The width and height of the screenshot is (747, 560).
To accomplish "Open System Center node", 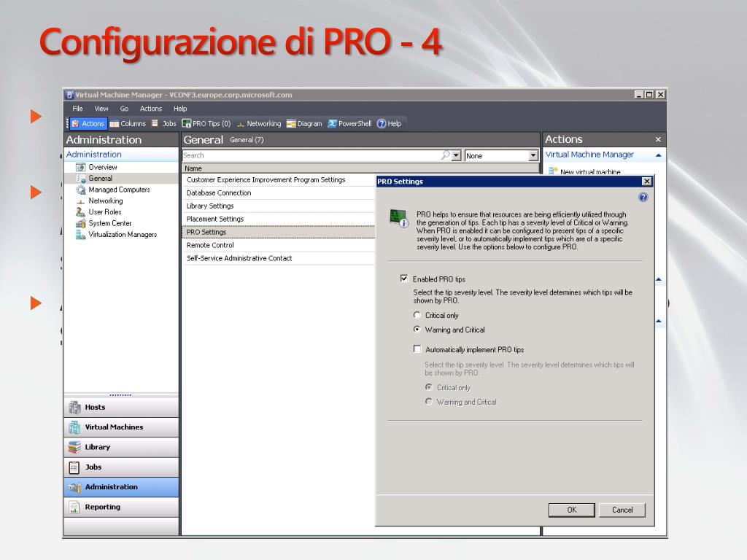I will [x=104, y=223].
